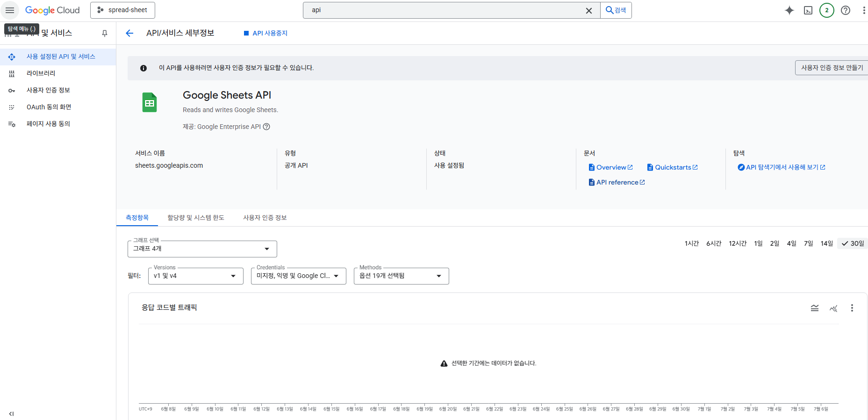Open 라이브러리 in the sidebar
The width and height of the screenshot is (868, 420).
[58, 73]
